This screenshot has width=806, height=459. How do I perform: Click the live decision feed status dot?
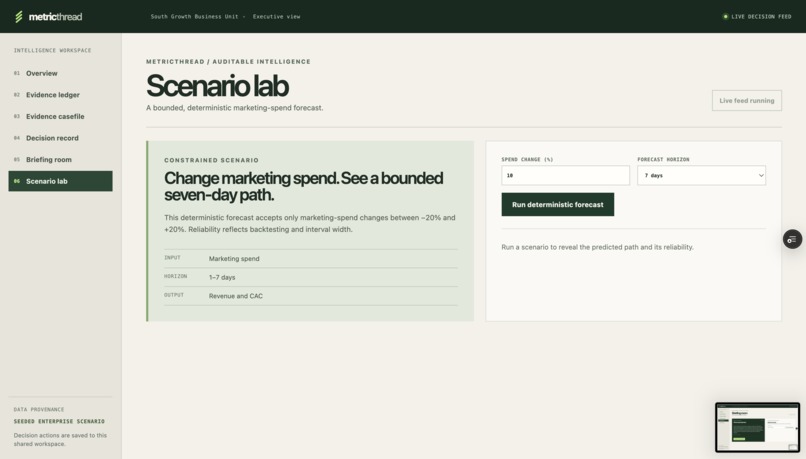[x=725, y=16]
